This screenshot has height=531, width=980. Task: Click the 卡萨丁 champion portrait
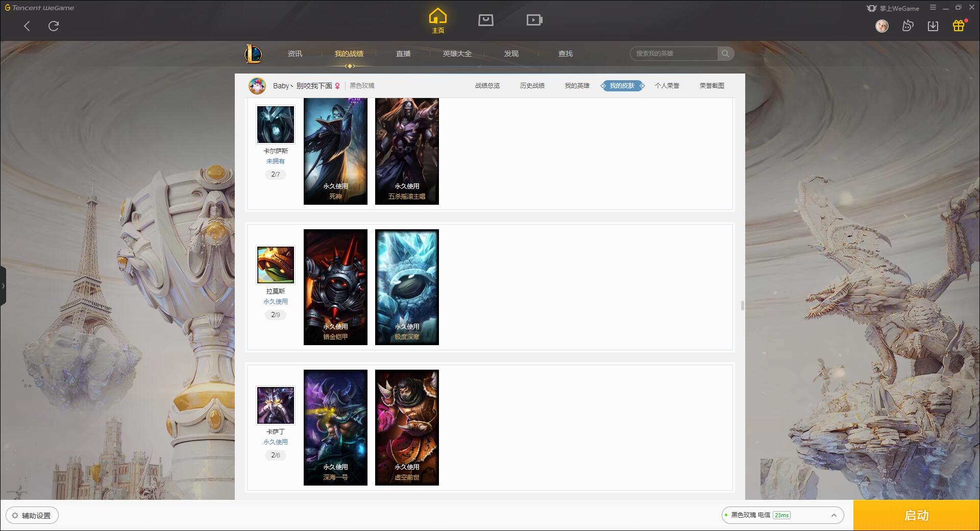coord(276,405)
